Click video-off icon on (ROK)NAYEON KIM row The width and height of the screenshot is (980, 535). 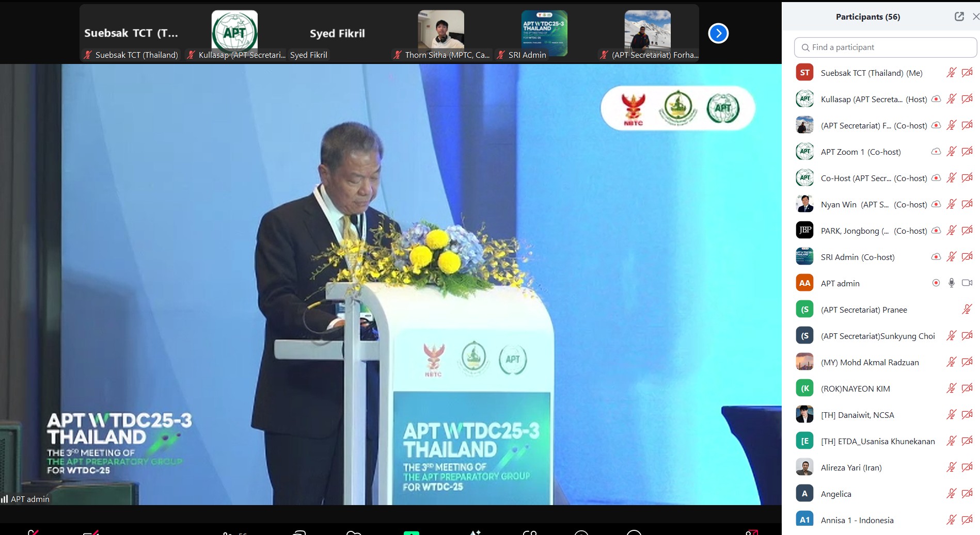(967, 388)
